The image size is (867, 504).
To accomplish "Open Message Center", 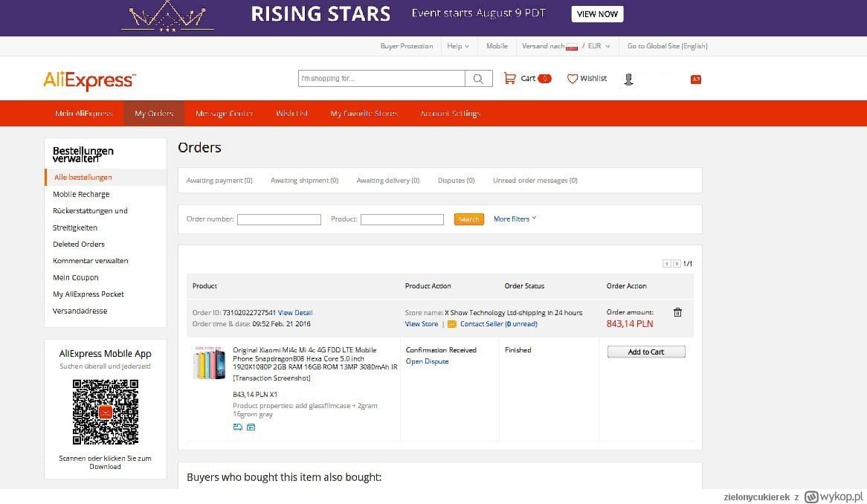I will click(224, 113).
